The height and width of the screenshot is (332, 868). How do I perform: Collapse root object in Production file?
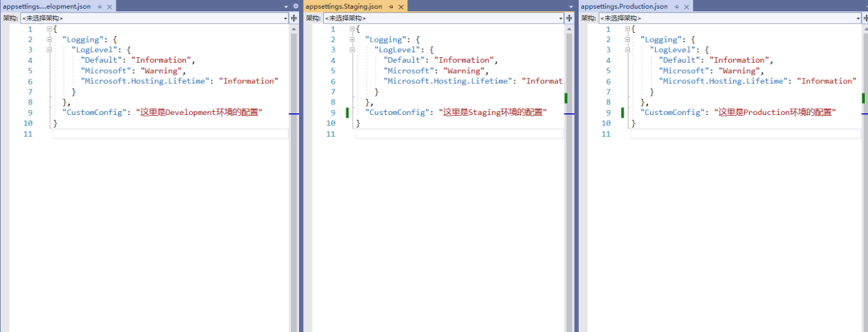click(627, 29)
